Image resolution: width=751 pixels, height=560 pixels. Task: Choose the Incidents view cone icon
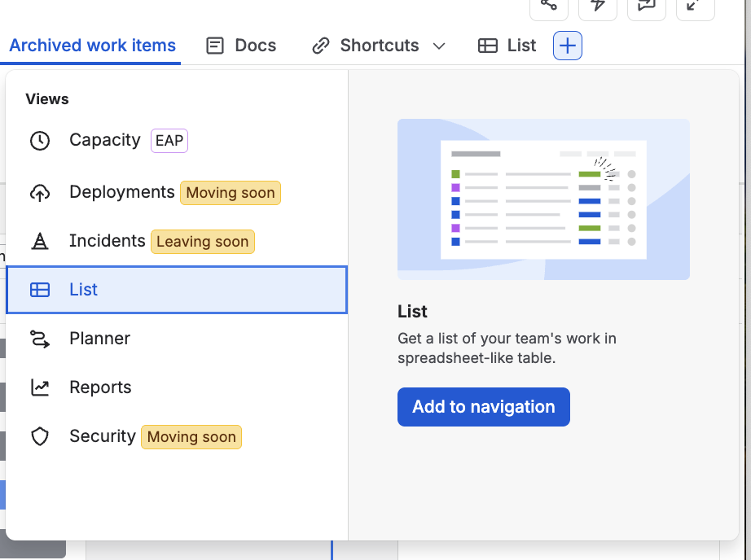point(40,241)
